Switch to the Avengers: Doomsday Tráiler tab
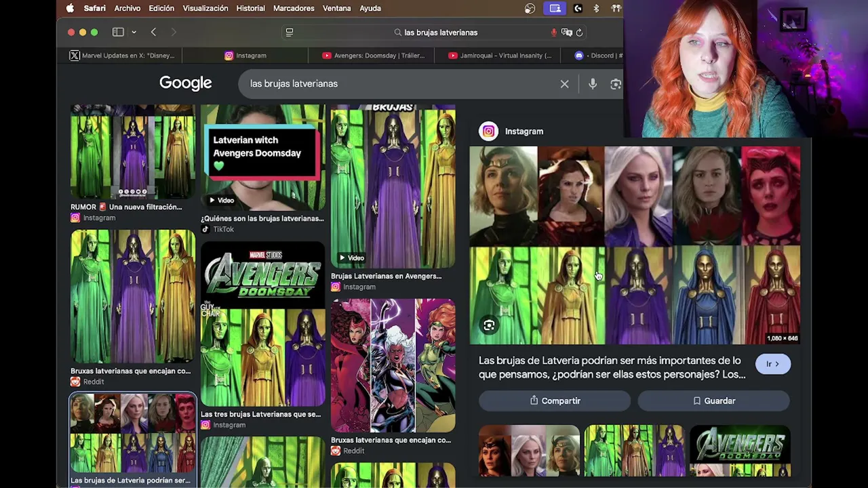This screenshot has width=868, height=488. pyautogui.click(x=371, y=56)
